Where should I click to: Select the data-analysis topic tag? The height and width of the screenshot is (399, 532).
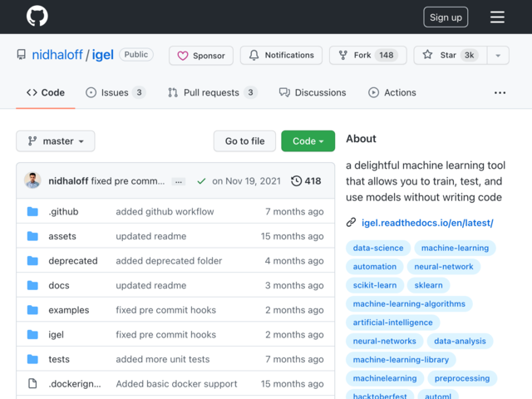[x=460, y=341]
